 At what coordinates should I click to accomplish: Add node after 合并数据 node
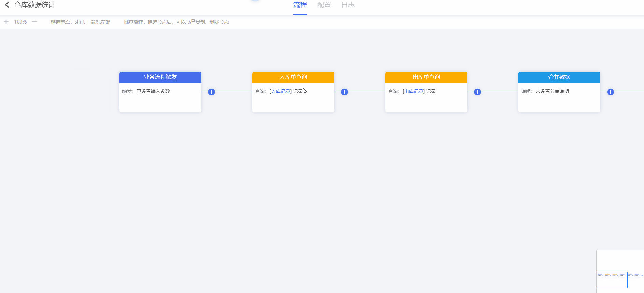coord(611,92)
